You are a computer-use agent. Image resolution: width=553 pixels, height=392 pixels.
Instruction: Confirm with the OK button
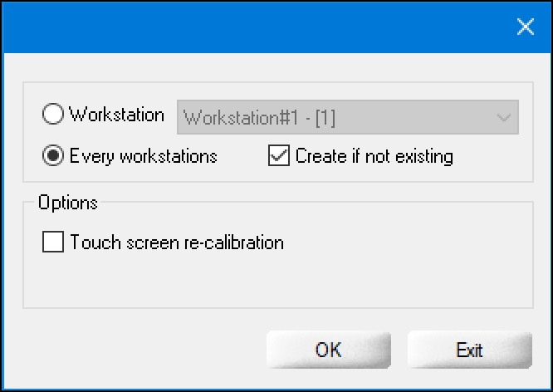(328, 350)
